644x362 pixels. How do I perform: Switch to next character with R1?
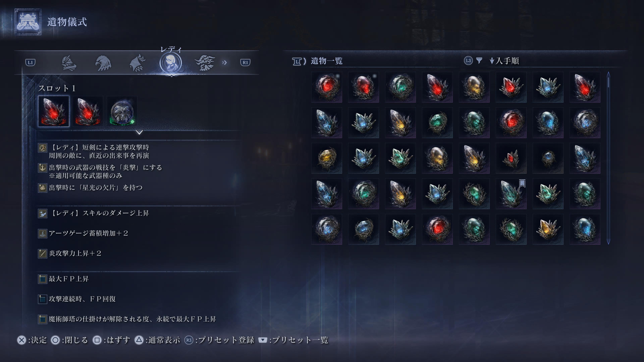245,63
